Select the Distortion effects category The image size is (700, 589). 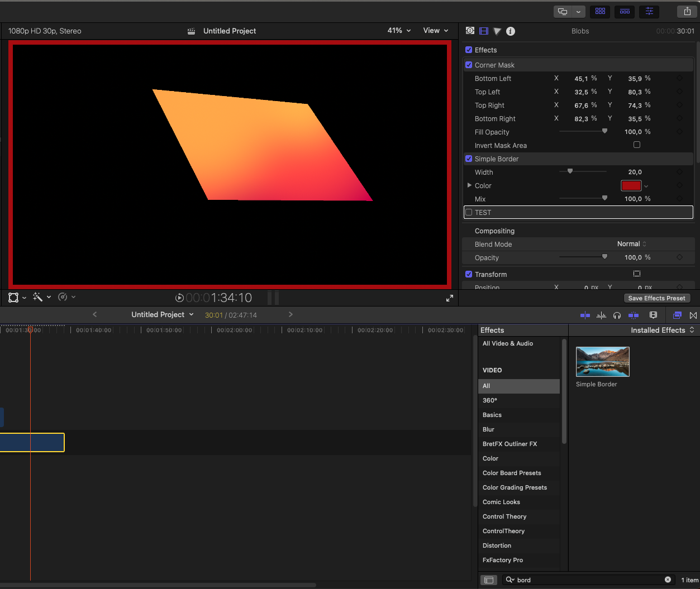[x=497, y=545]
